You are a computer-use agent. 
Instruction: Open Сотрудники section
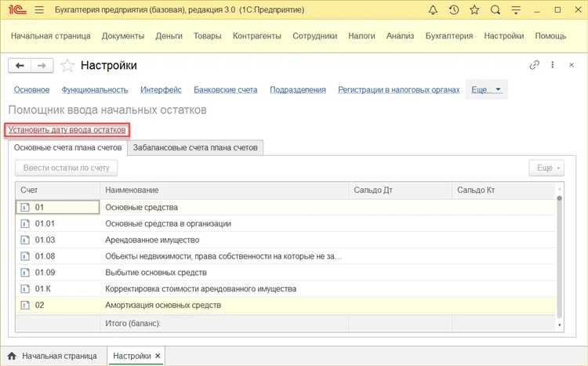click(x=314, y=36)
